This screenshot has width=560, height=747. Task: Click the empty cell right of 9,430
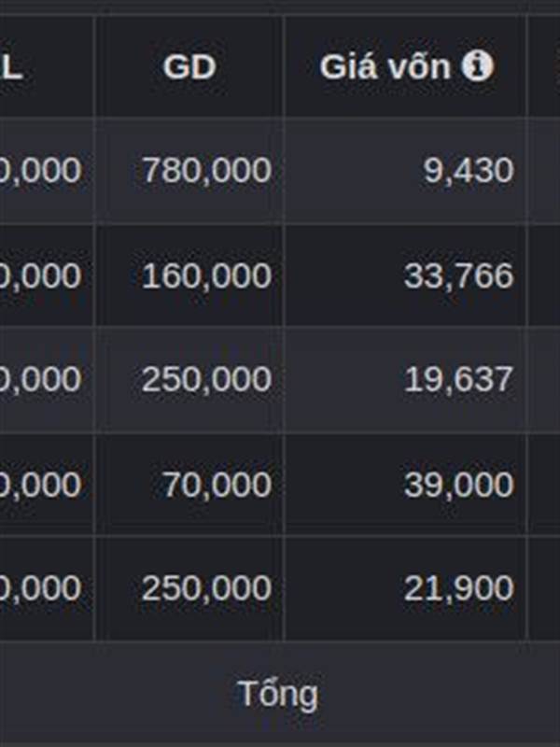(x=544, y=170)
